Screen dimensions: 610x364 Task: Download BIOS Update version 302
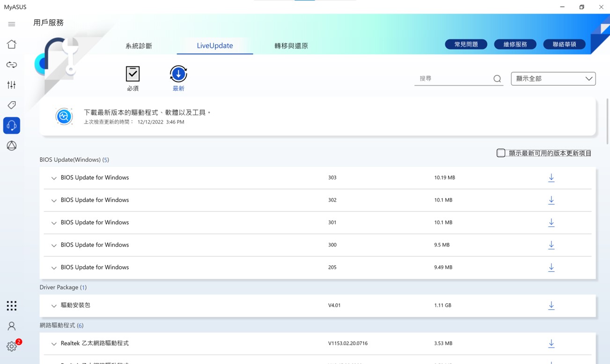click(x=551, y=200)
